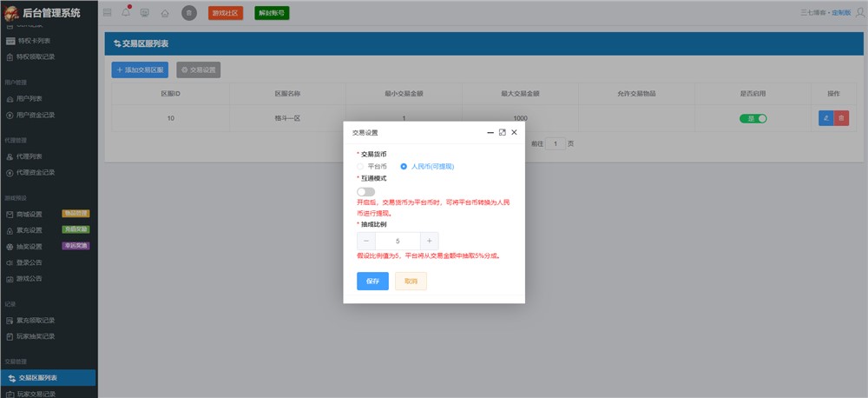868x398 pixels.
Task: Click the 保存 button
Action: pyautogui.click(x=372, y=282)
